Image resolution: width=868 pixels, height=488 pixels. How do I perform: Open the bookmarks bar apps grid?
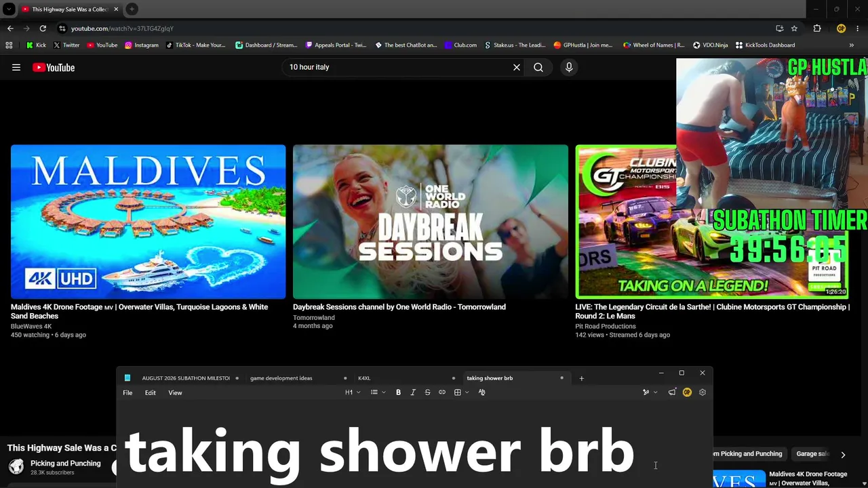tap(9, 45)
